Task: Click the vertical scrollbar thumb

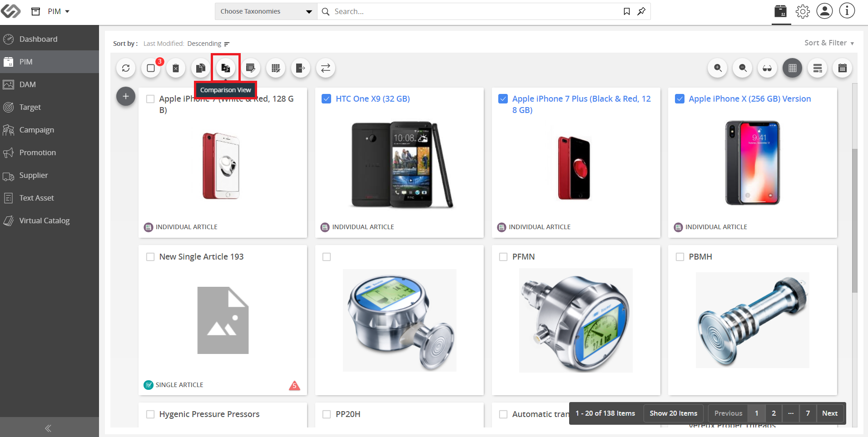Action: pyautogui.click(x=854, y=220)
